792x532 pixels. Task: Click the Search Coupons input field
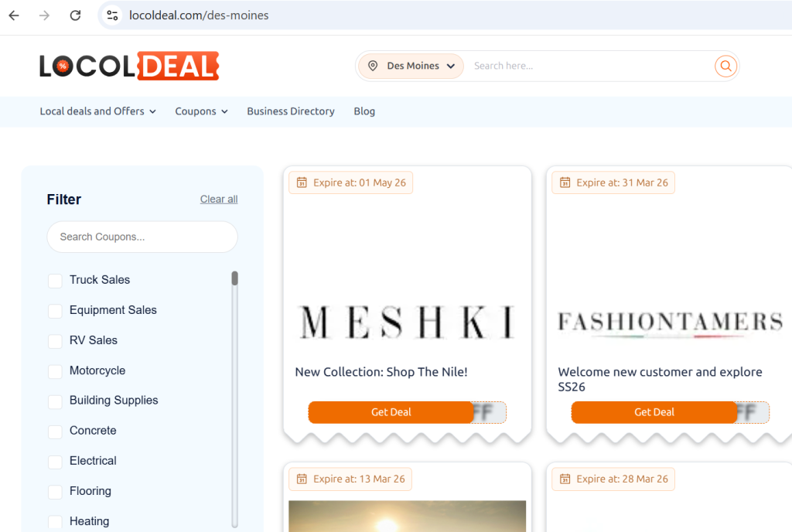pyautogui.click(x=142, y=237)
